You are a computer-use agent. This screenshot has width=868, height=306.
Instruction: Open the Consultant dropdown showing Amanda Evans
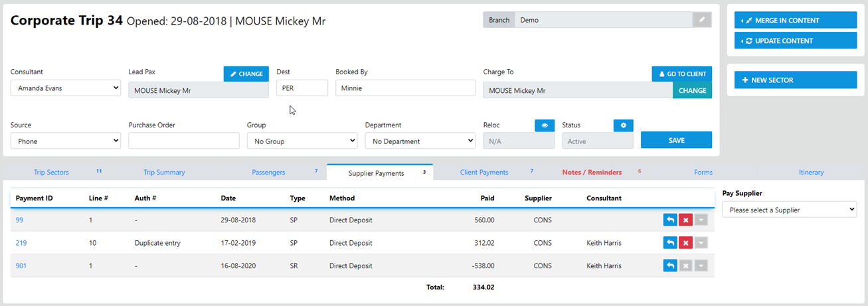click(66, 88)
